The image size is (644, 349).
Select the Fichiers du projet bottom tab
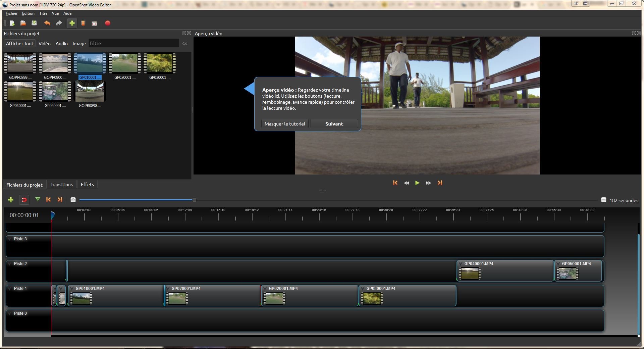click(24, 185)
